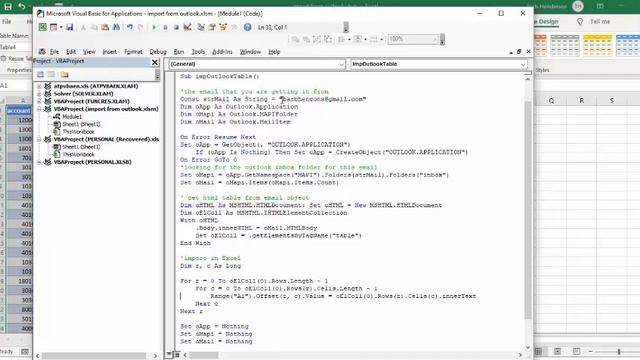Open the Run menu
This screenshot has width=640, height=360.
click(179, 52)
